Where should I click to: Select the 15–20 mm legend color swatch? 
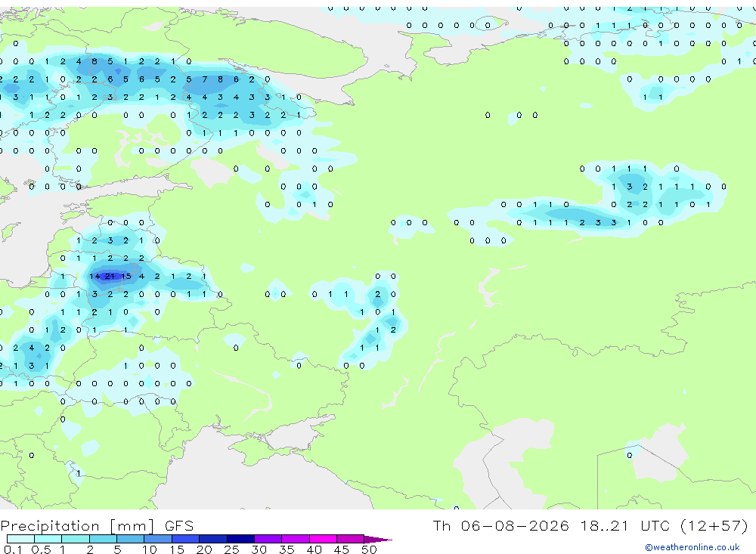(185, 539)
